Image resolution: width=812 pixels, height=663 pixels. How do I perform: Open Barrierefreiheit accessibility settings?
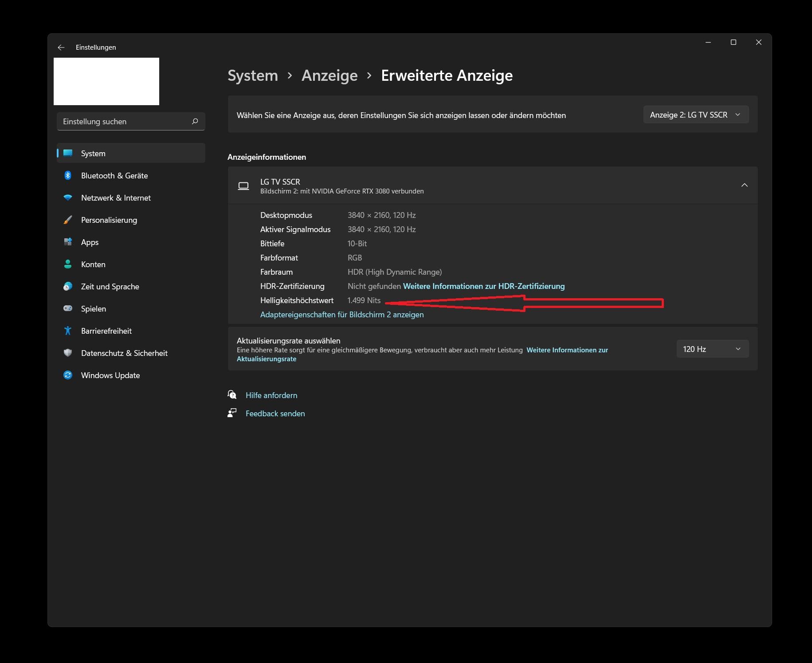(x=131, y=331)
